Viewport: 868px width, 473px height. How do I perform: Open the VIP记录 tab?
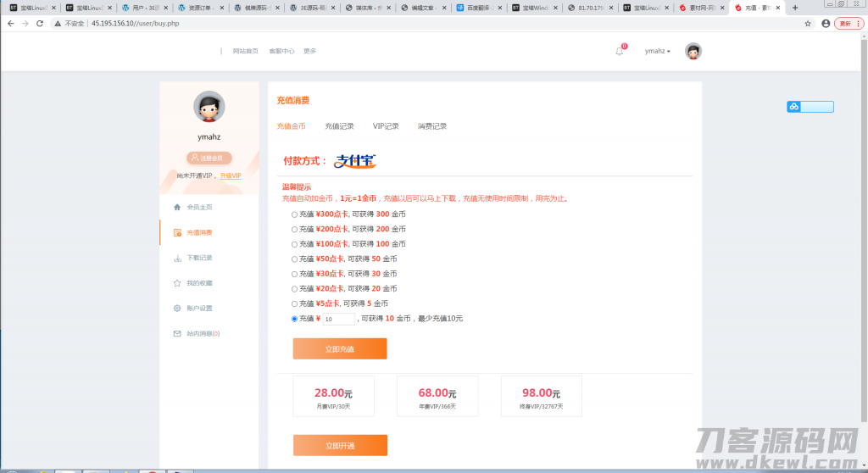[x=386, y=126]
